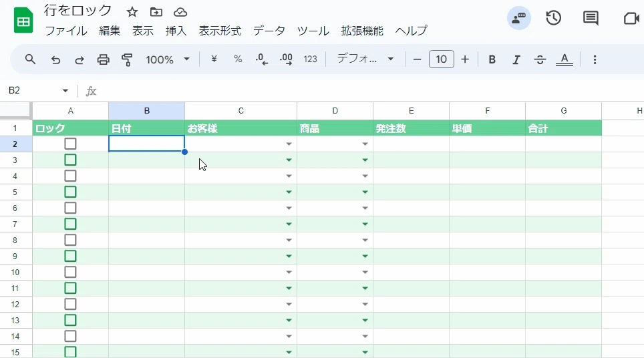This screenshot has height=358, width=644.
Task: Tick the lock checkbox in row 4
Action: pyautogui.click(x=70, y=176)
